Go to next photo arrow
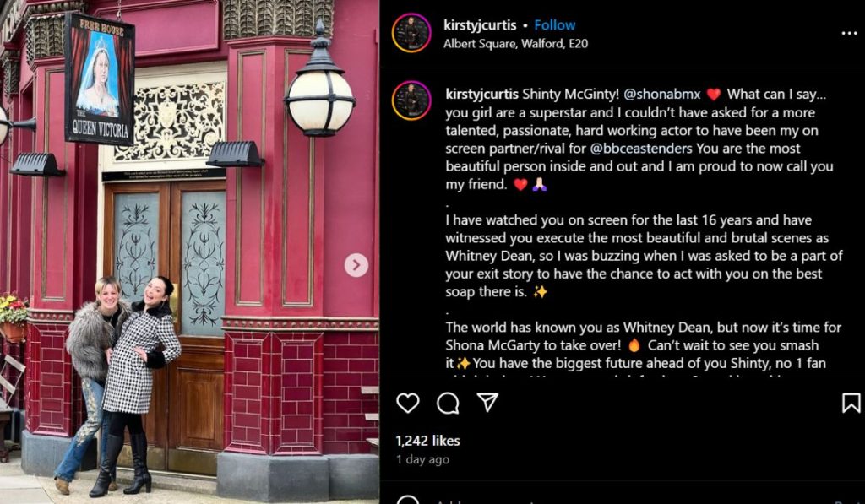This screenshot has width=865, height=504. 356,265
